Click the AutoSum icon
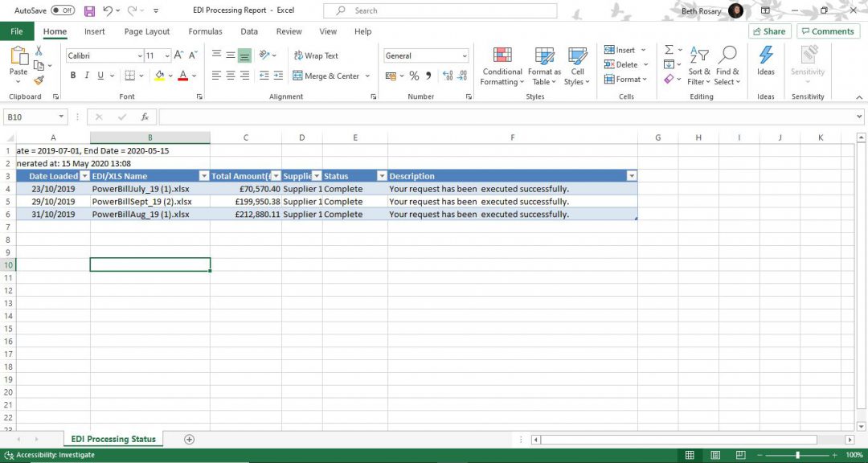 click(671, 50)
